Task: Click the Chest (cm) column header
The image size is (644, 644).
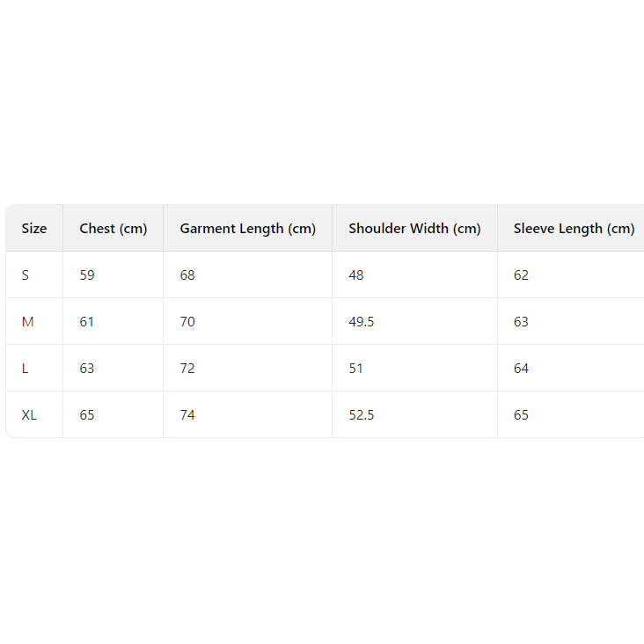Action: pos(113,229)
